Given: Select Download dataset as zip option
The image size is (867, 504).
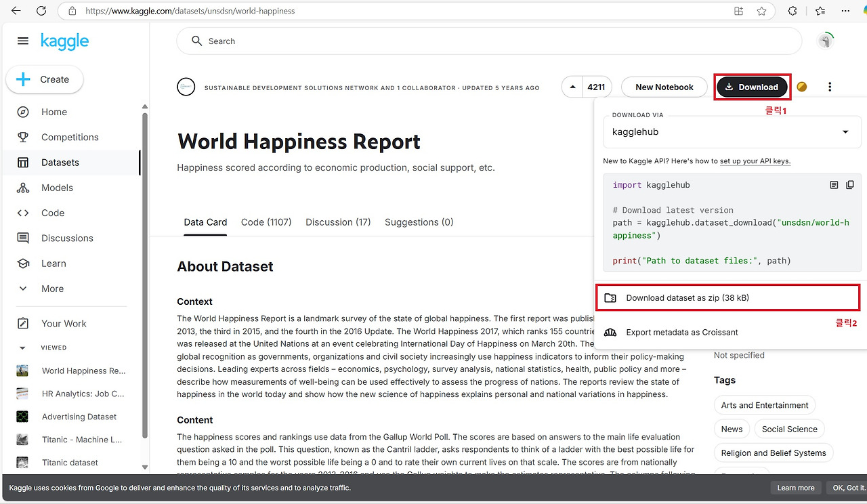Looking at the screenshot, I should 728,298.
